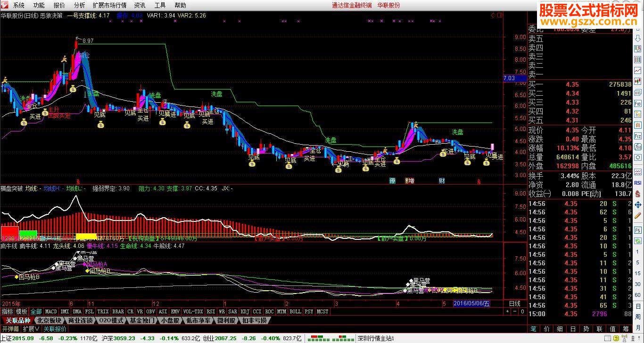
Task: Select the 小盘股 tab
Action: coord(171,320)
